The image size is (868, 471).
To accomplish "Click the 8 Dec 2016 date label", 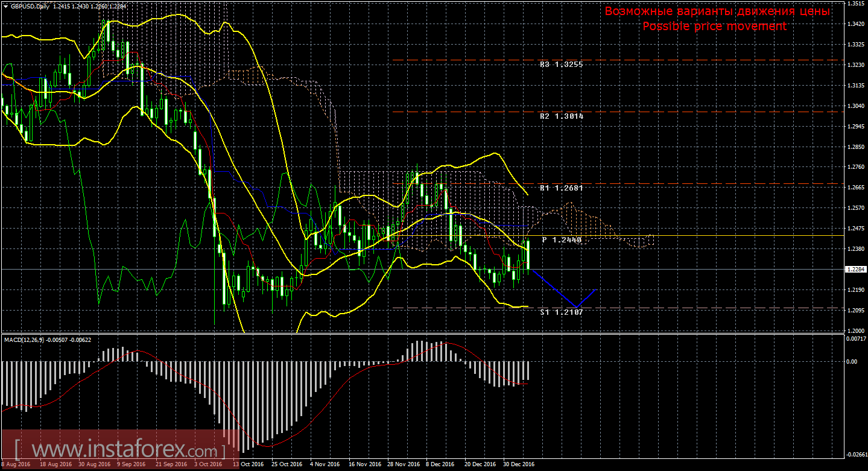I will (x=440, y=464).
